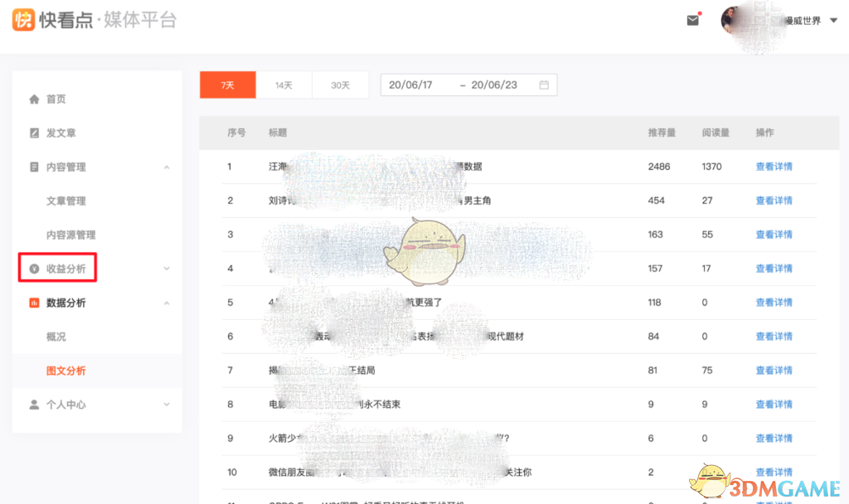Collapse the 内容管理 section
Image resolution: width=849 pixels, height=504 pixels.
tap(167, 167)
